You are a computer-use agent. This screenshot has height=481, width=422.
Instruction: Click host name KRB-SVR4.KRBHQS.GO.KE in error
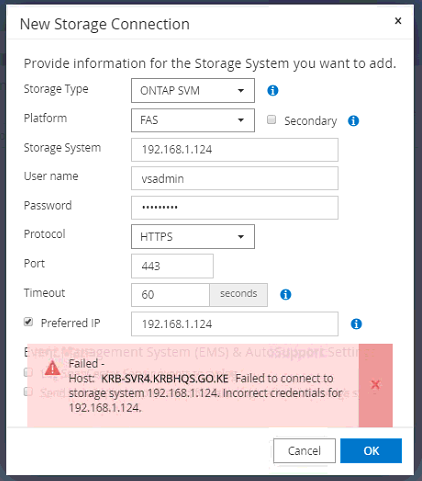[x=165, y=379]
